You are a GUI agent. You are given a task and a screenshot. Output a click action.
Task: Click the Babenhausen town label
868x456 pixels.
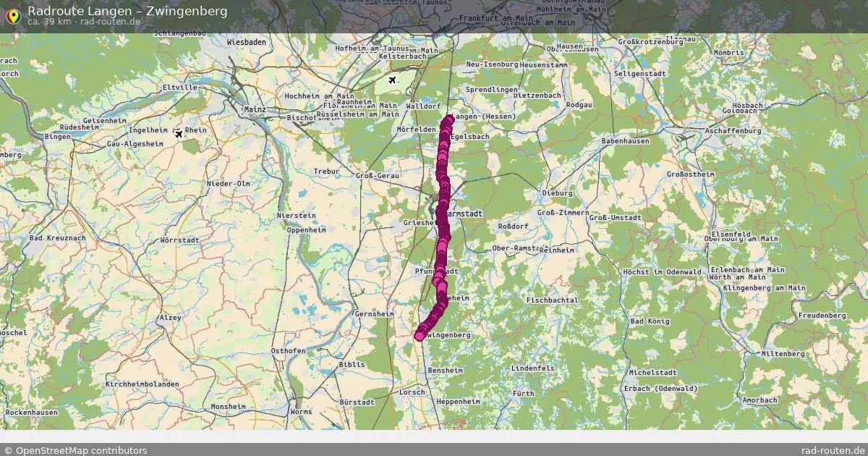[626, 141]
